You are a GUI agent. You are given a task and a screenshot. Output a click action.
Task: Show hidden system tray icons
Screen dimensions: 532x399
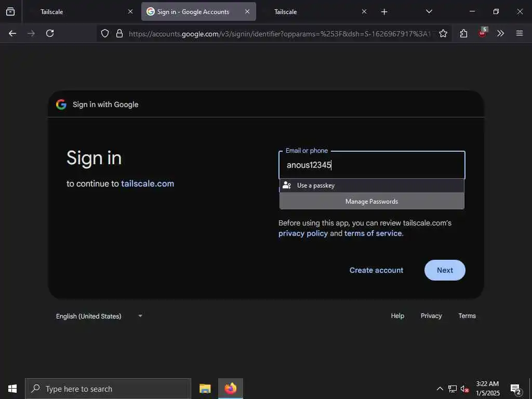[x=440, y=389]
